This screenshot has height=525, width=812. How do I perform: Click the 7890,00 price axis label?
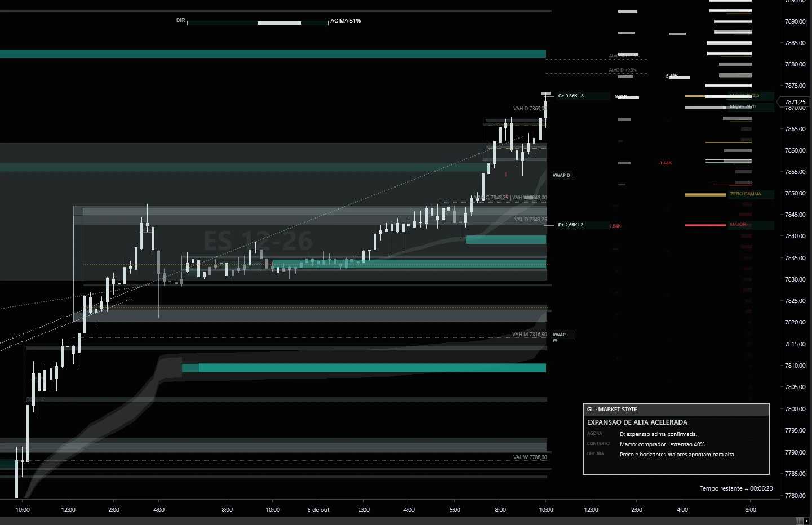[795, 21]
